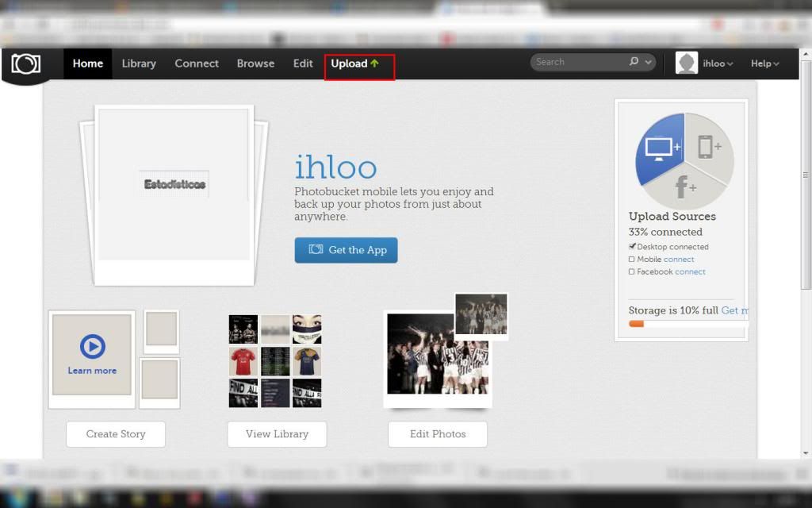The image size is (812, 508).
Task: Click the "33% connected" text
Action: pyautogui.click(x=665, y=232)
